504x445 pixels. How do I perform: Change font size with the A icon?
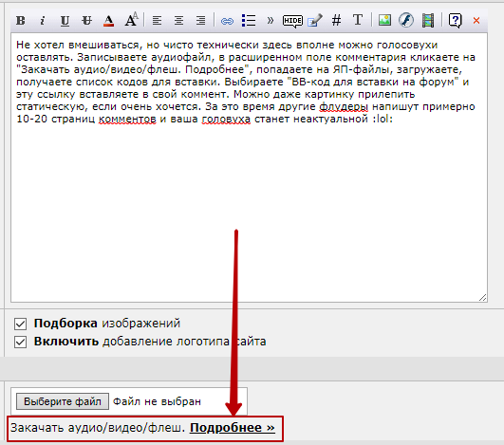[131, 20]
